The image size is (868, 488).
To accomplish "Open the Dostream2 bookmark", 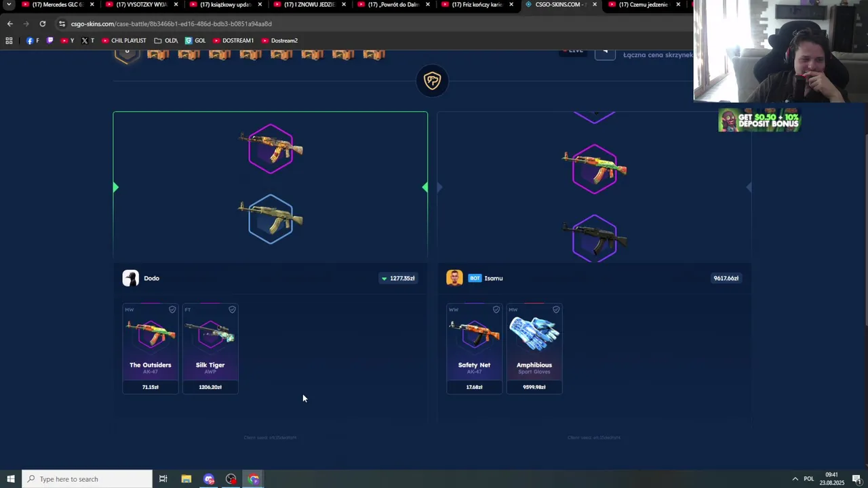I will pos(279,41).
